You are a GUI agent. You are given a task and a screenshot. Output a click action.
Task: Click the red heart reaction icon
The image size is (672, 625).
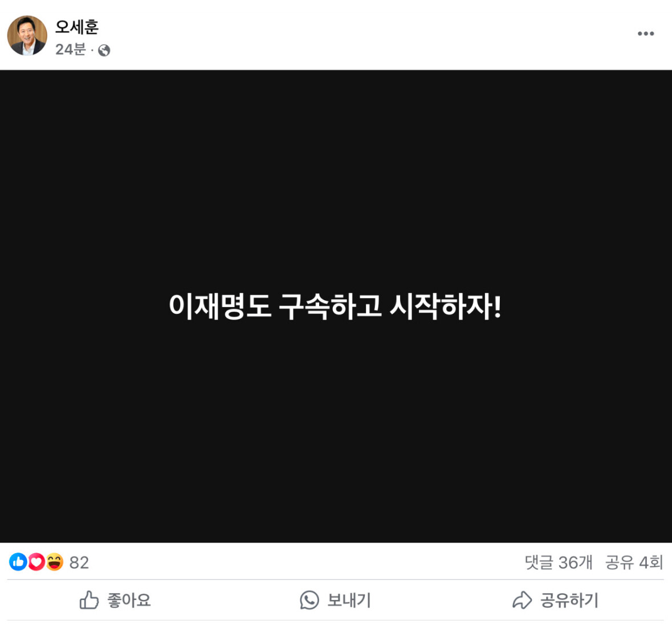(36, 562)
